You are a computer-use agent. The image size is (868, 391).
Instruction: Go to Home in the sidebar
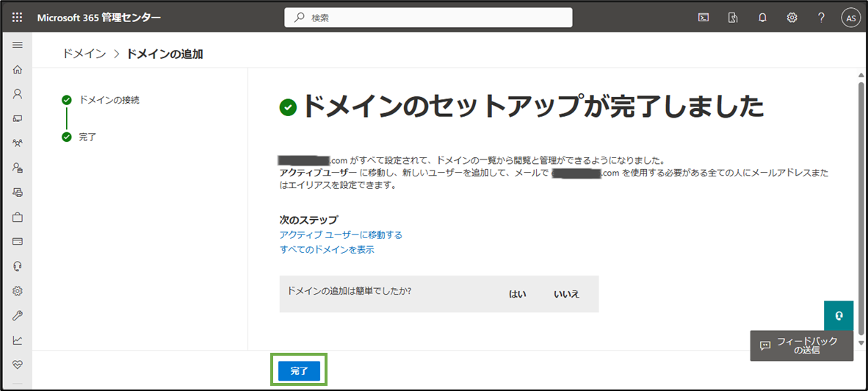tap(17, 70)
